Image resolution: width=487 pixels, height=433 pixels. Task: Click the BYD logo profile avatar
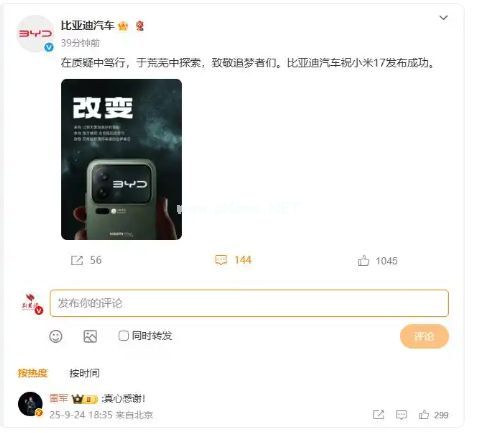click(x=35, y=34)
